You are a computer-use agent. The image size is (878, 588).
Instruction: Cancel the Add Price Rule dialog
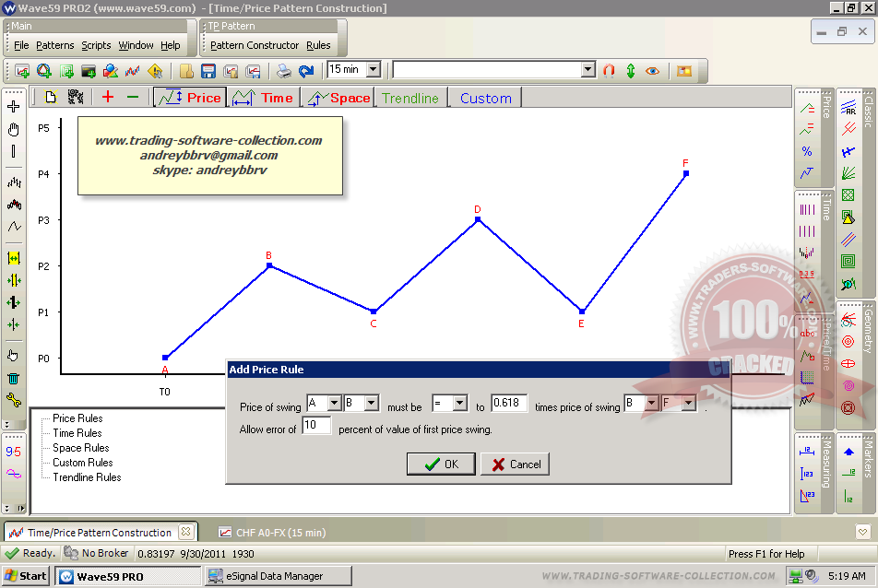click(515, 465)
